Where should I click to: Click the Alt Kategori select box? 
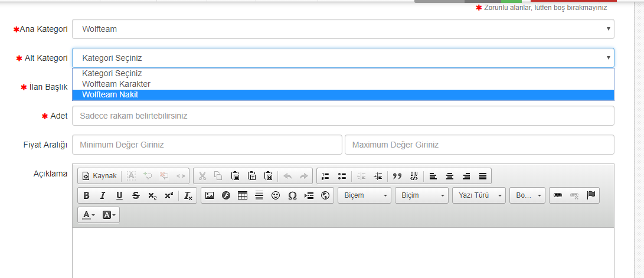click(344, 58)
